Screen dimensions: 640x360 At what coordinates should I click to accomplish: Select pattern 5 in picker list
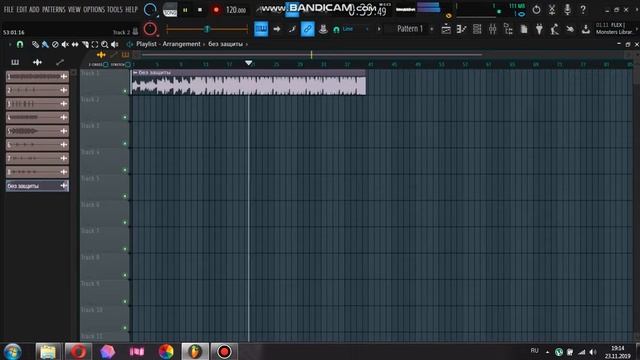point(37,131)
